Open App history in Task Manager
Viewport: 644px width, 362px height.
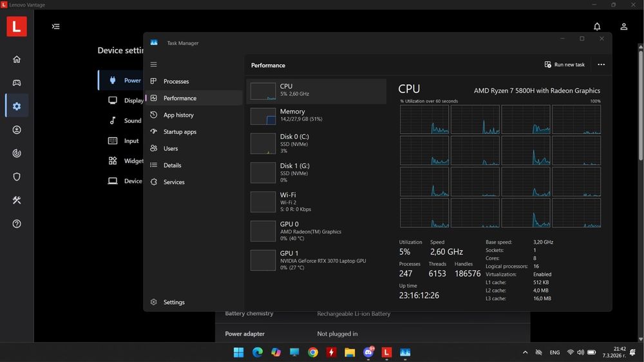(x=194, y=115)
